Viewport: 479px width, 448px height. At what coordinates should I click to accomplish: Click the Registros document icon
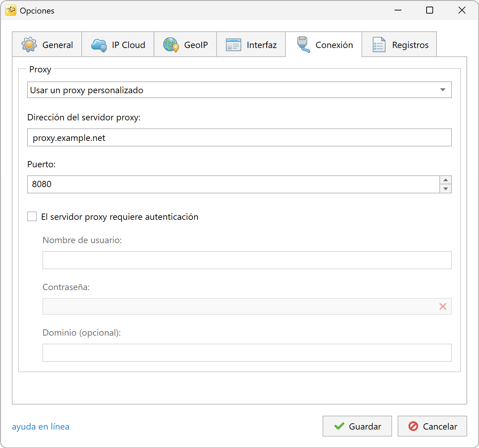coord(379,45)
